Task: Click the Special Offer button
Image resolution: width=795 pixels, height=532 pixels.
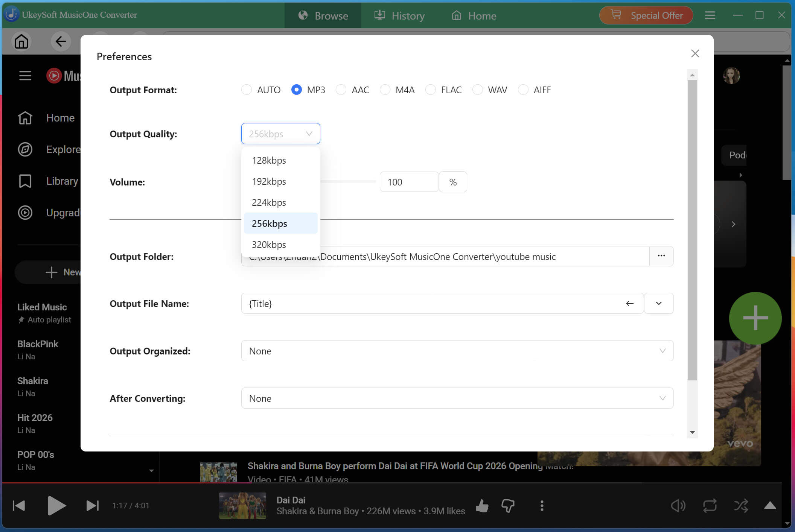Action: [646, 15]
